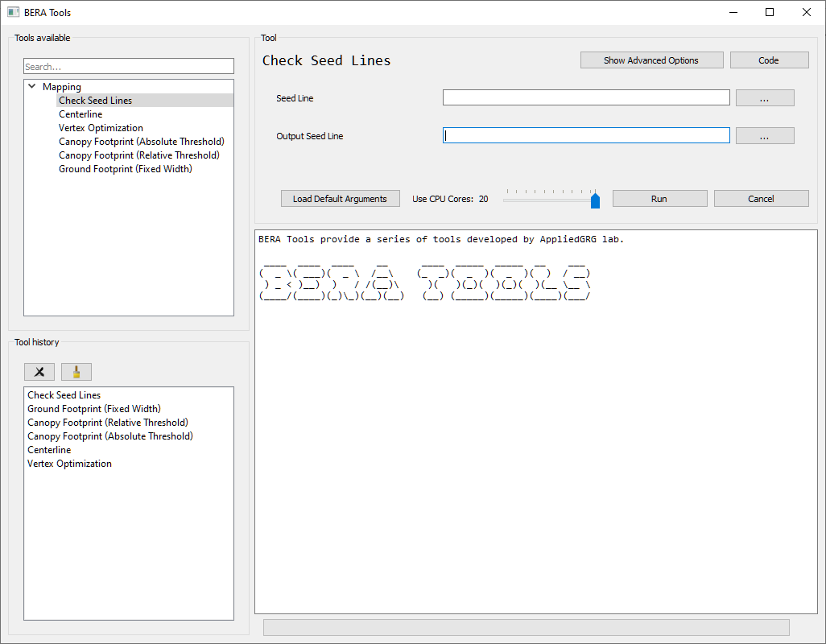Cancel the current tool operation

[x=760, y=198]
